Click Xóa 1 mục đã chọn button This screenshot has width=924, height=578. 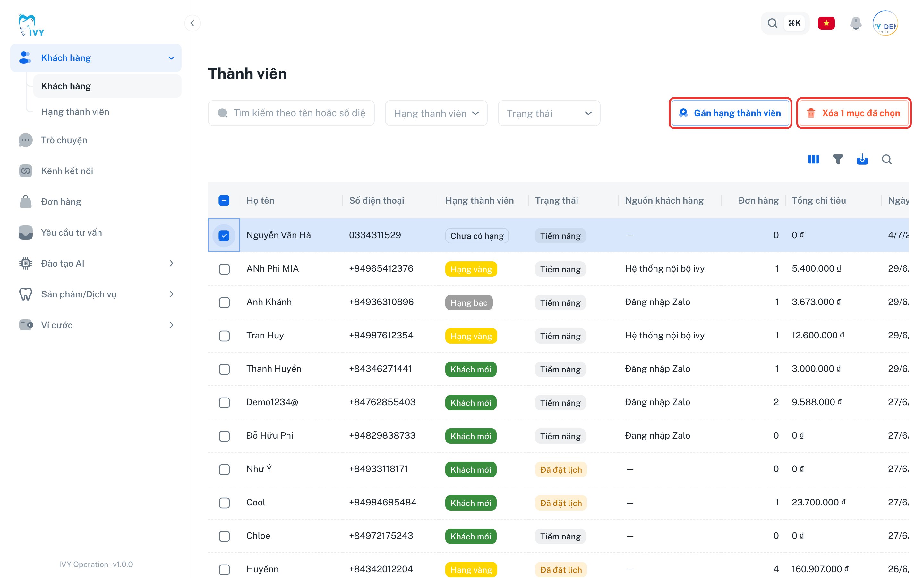[854, 113]
